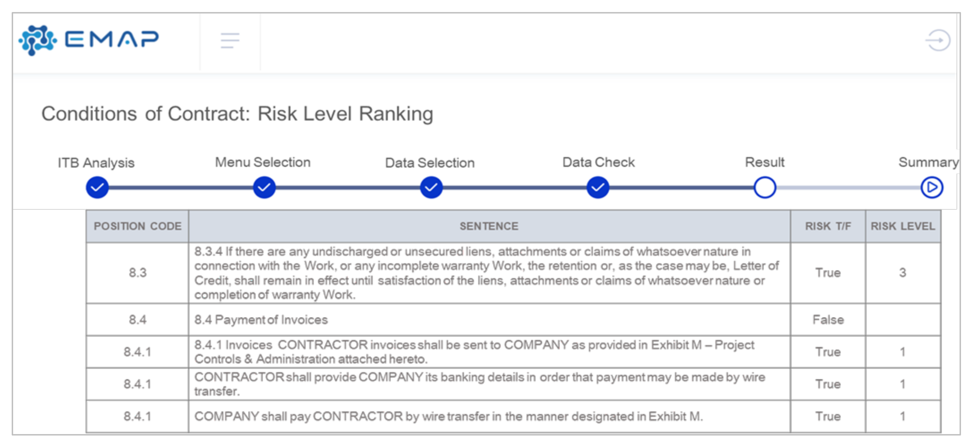Click the Data Check checkmark step
The width and height of the screenshot is (980, 447).
tap(598, 187)
